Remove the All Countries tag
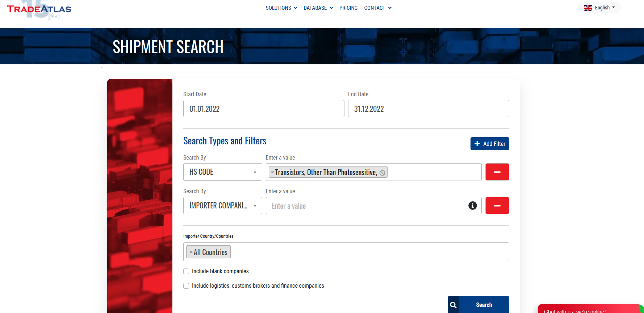 [x=191, y=252]
